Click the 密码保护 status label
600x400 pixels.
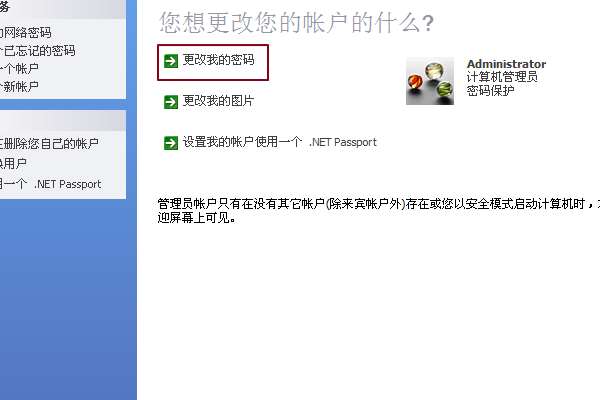[x=490, y=91]
